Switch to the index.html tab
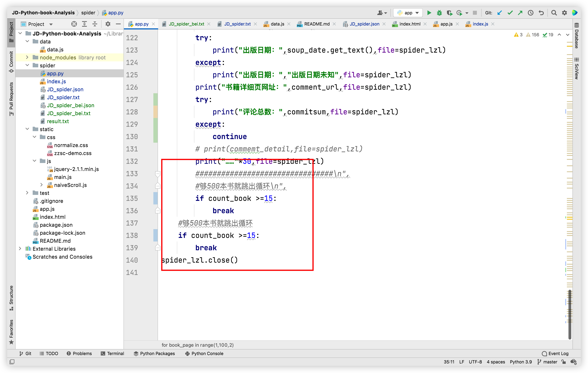588x373 pixels. coord(410,24)
